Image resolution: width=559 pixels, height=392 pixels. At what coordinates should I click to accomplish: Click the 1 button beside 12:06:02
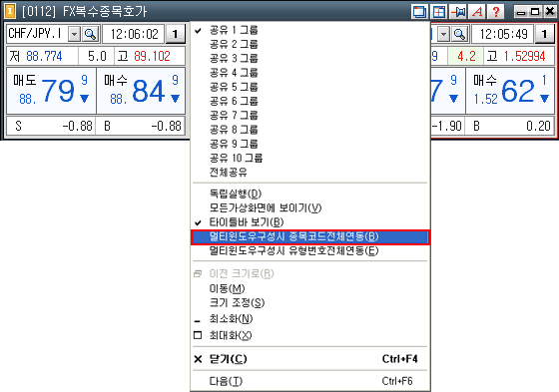[x=175, y=34]
